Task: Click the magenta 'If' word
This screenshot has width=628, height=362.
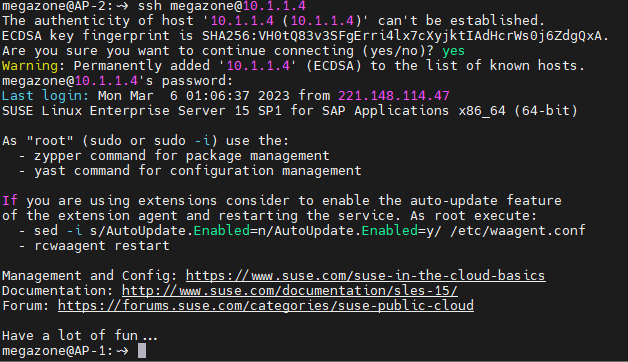Action: [10, 201]
